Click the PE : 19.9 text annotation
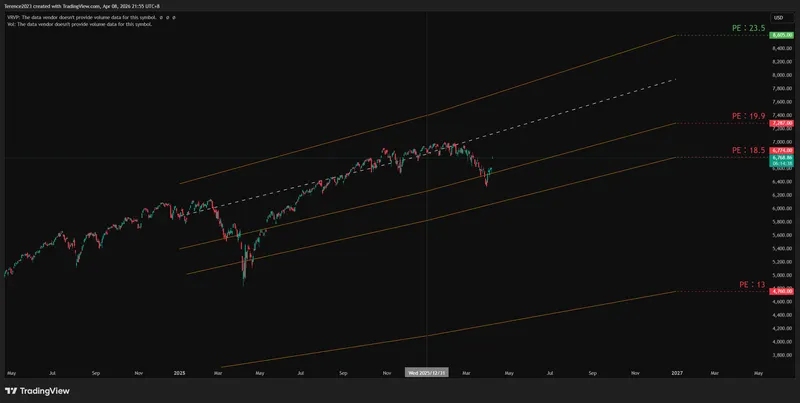This screenshot has height=403, width=800. point(748,116)
